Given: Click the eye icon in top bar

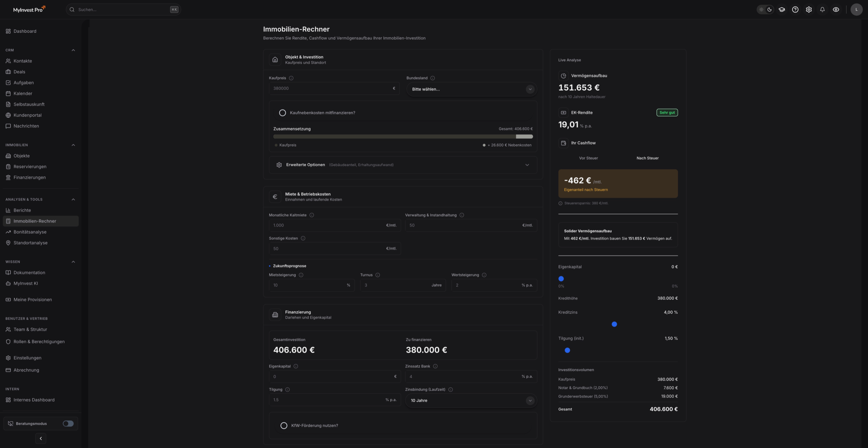Looking at the screenshot, I should (836, 10).
